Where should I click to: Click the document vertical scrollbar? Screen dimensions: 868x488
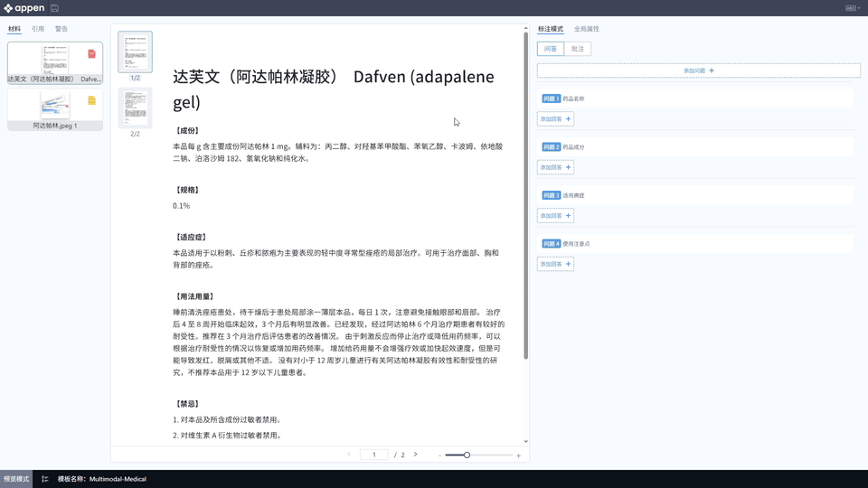525,195
